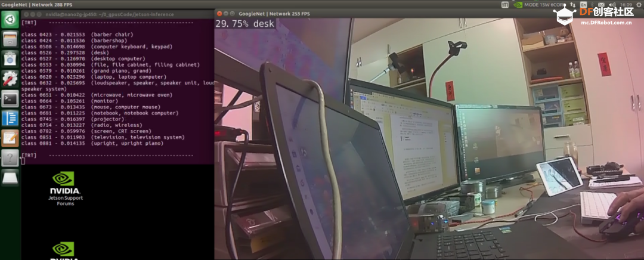The height and width of the screenshot is (260, 644).
Task: Launch the blue document viewer launcher icon
Action: coord(10,118)
